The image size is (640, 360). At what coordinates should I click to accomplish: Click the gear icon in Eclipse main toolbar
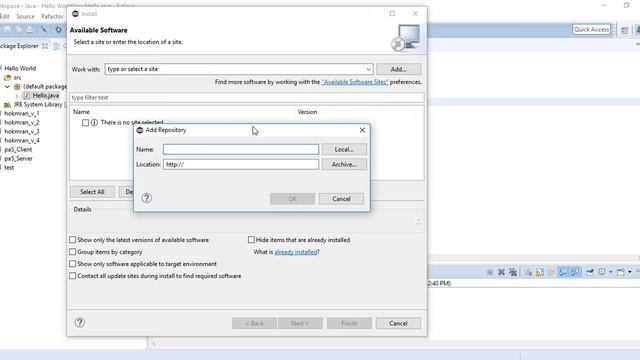(58, 29)
